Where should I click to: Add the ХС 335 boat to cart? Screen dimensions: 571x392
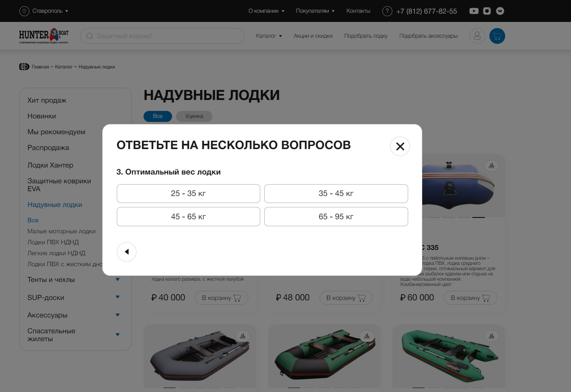(x=470, y=297)
